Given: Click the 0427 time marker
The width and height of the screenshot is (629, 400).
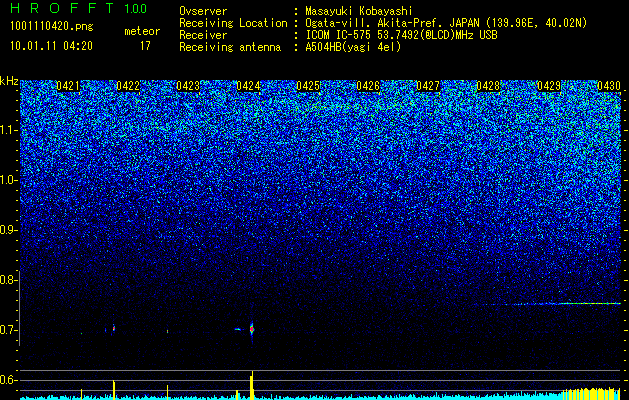Looking at the screenshot, I should (x=428, y=86).
